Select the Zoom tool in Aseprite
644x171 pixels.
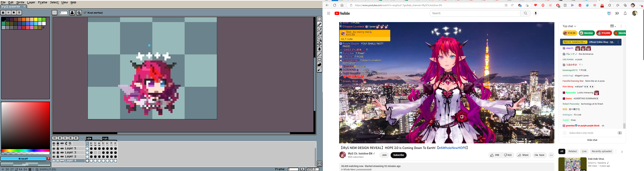[x=319, y=39]
